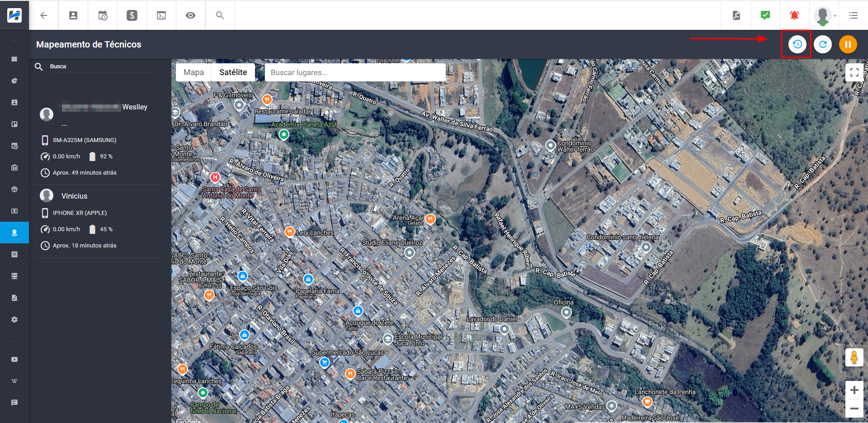Open the pie chart reports icon in sidebar
Screen dimensions: 868x423
[x=14, y=81]
